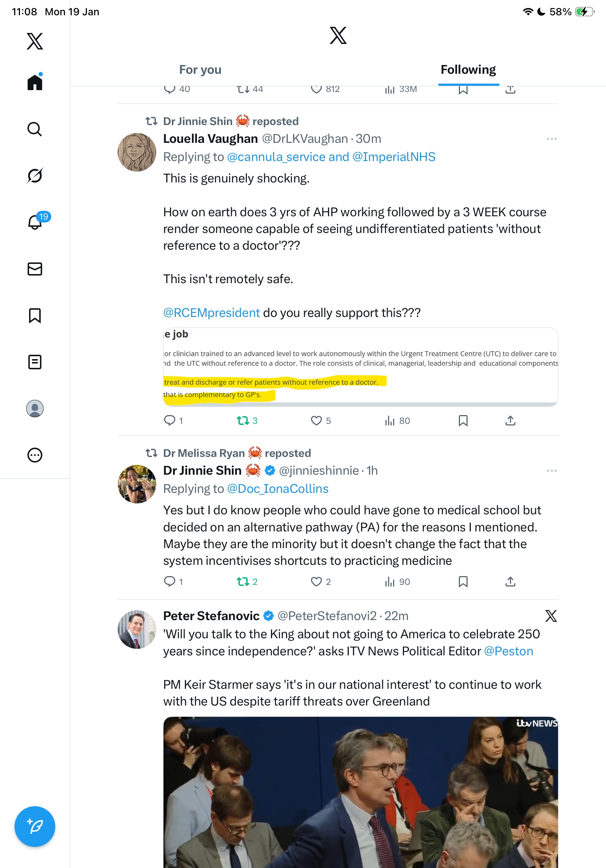The width and height of the screenshot is (606, 868).
Task: Open Search from the sidebar
Action: coord(35,129)
